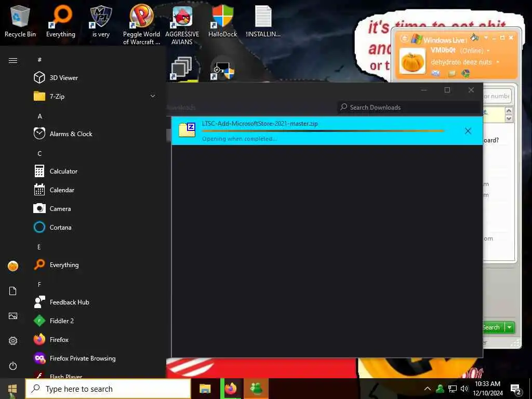Screen dimensions: 532x399
Task: Open Messenger MSN Today globe icon
Action: pos(465,73)
